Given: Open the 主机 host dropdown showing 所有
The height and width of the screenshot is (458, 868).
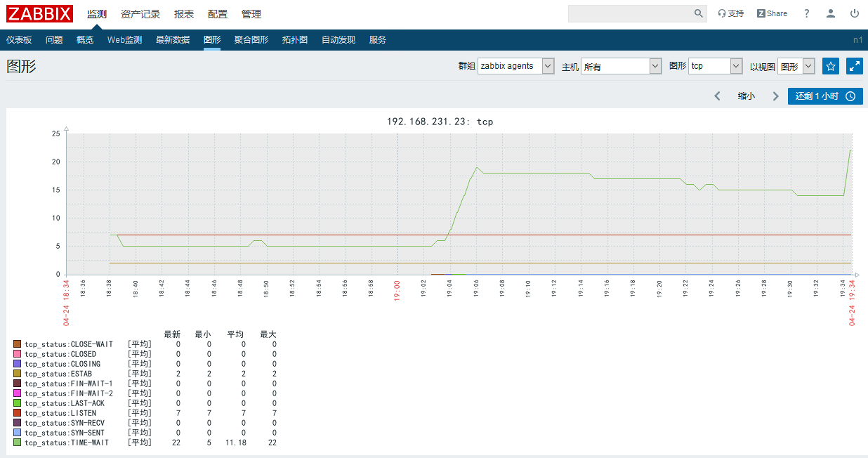Looking at the screenshot, I should pyautogui.click(x=621, y=66).
